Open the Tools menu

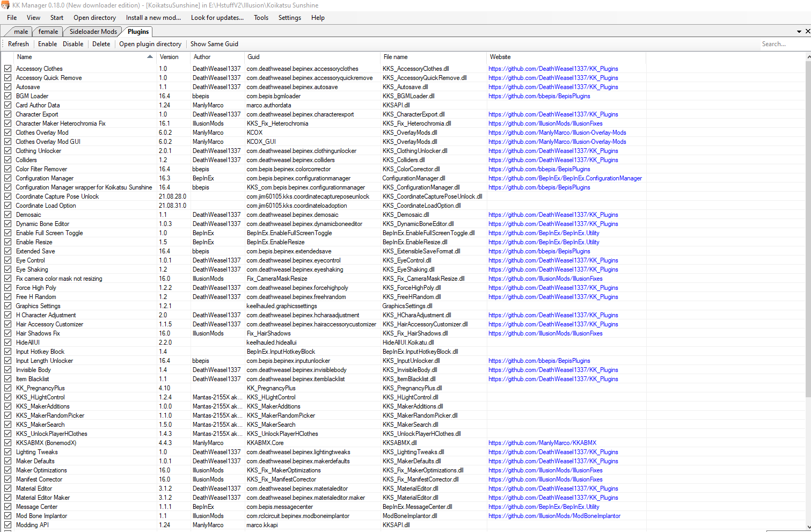coord(261,18)
